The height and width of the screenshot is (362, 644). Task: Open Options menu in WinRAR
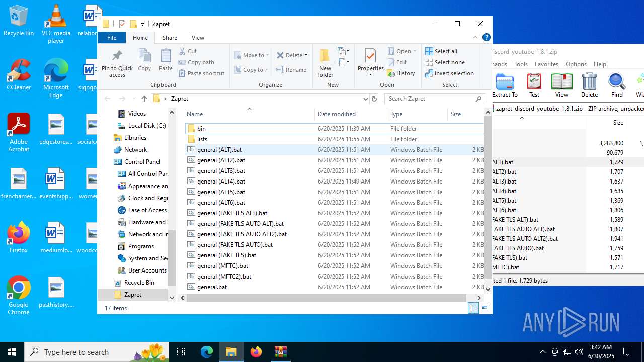tap(576, 64)
